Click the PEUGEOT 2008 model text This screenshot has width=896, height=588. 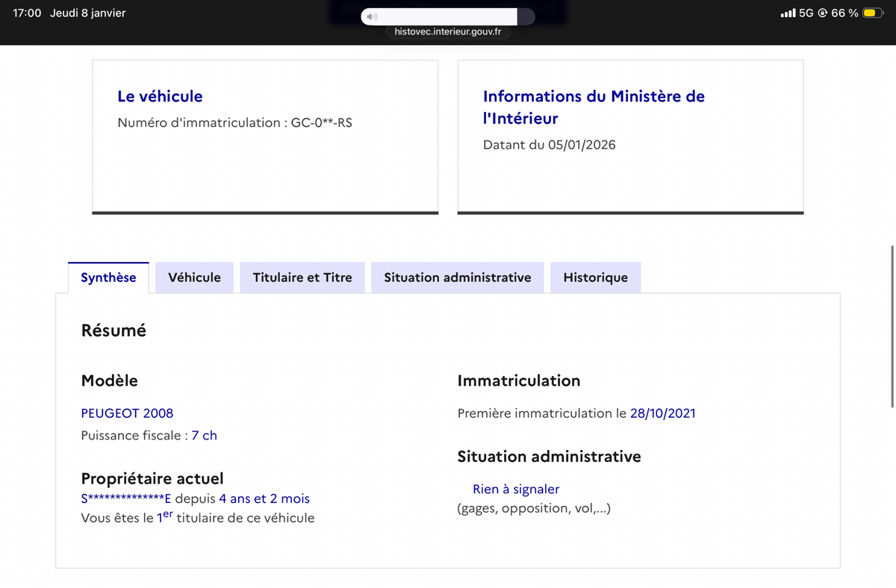pos(127,413)
